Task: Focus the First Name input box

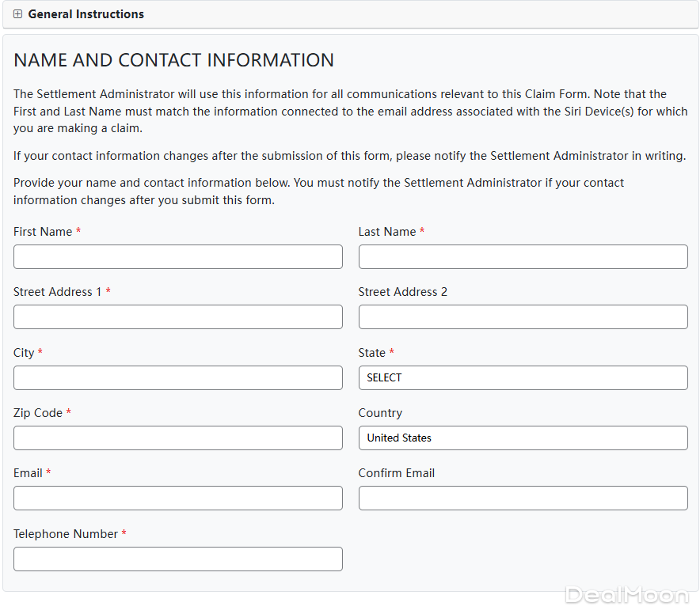Action: (x=178, y=256)
